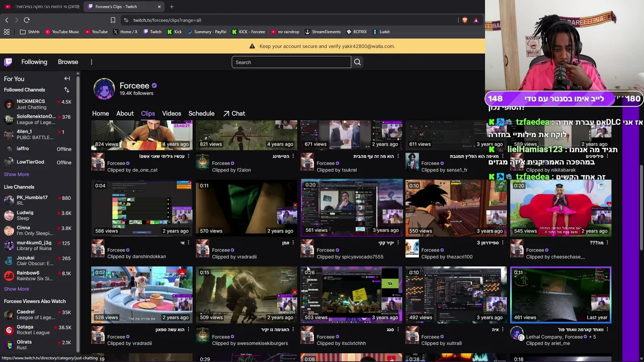Open options menu for xultra8 clip

click(503, 330)
